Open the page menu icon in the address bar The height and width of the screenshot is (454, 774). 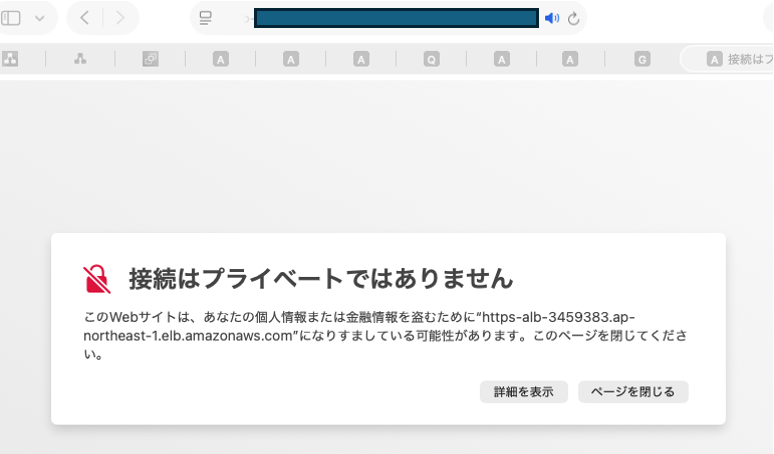(x=205, y=18)
